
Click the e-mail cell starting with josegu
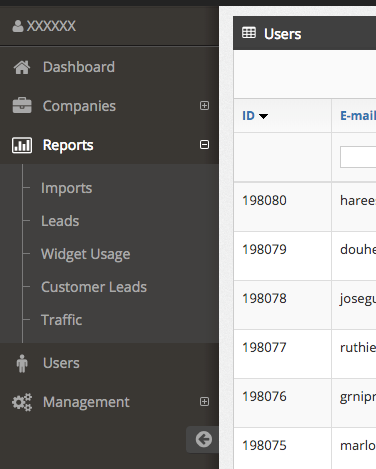point(358,299)
